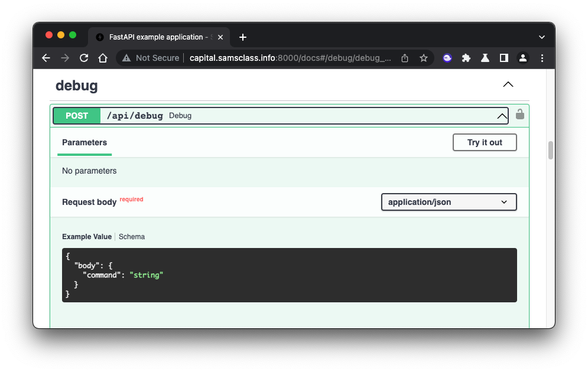This screenshot has height=372, width=588.
Task: Select the Example Value tab
Action: 87,237
